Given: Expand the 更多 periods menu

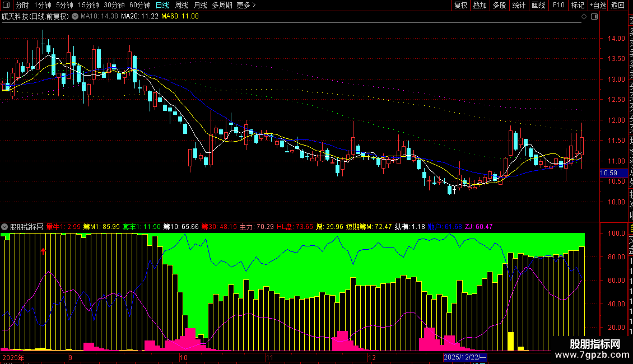Looking at the screenshot, I should tap(246, 5).
